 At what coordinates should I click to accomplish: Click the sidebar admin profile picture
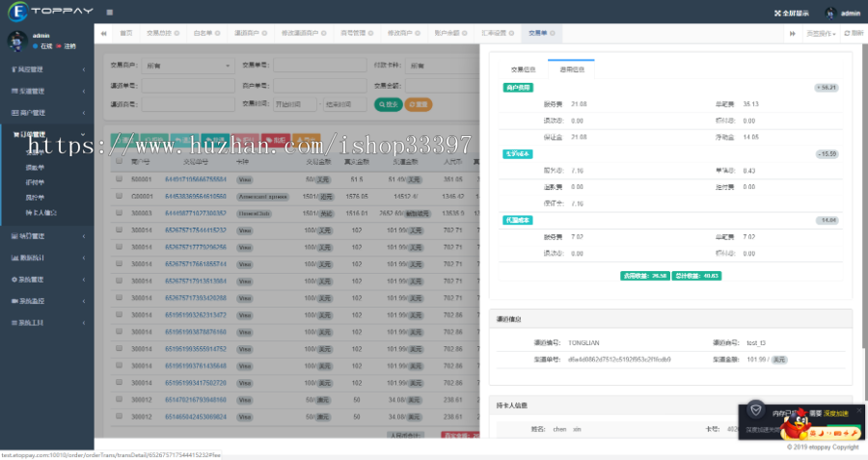pyautogui.click(x=17, y=41)
